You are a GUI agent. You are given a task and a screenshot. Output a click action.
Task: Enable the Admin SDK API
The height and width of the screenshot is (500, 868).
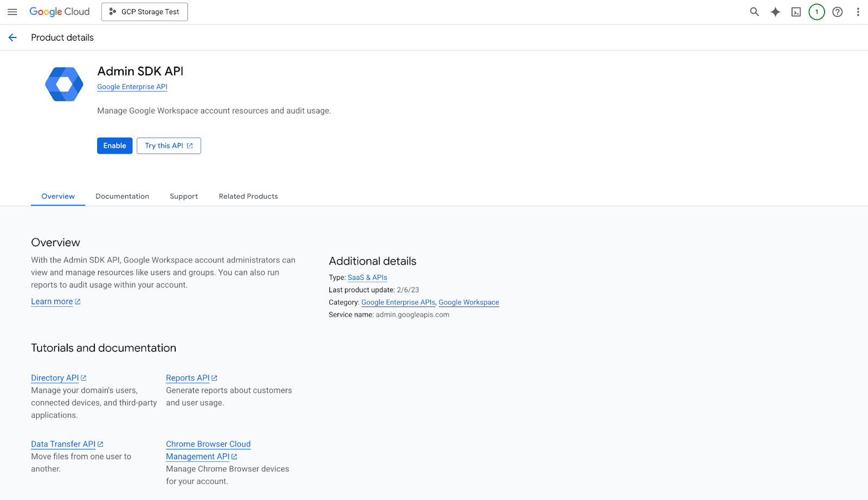(114, 146)
